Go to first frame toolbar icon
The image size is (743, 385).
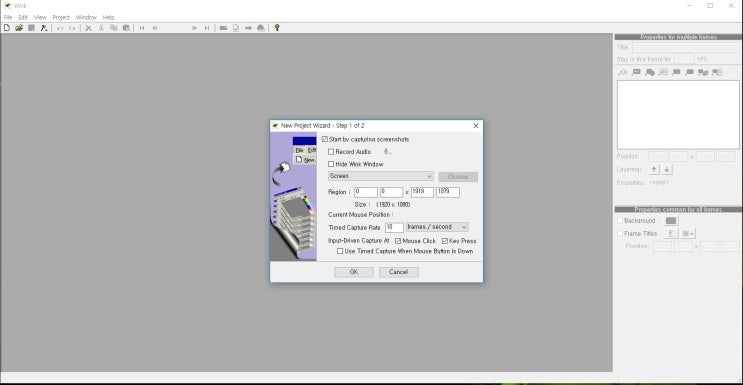pos(142,28)
